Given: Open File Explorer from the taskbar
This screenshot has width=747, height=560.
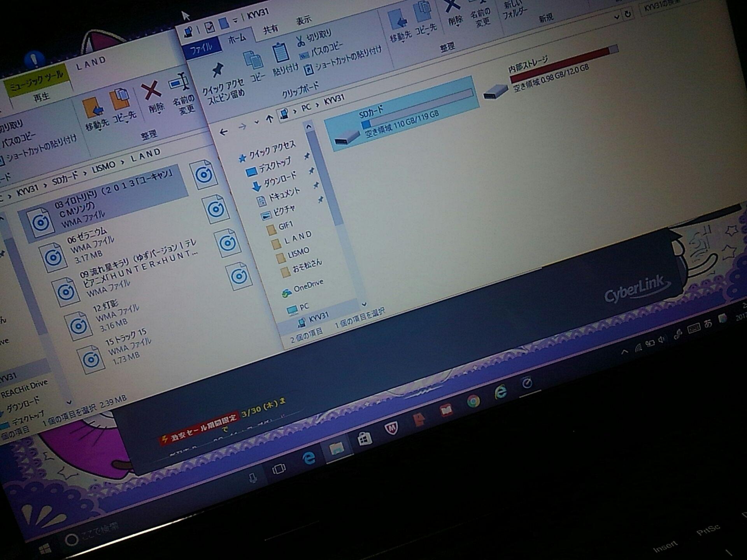Looking at the screenshot, I should [x=336, y=449].
